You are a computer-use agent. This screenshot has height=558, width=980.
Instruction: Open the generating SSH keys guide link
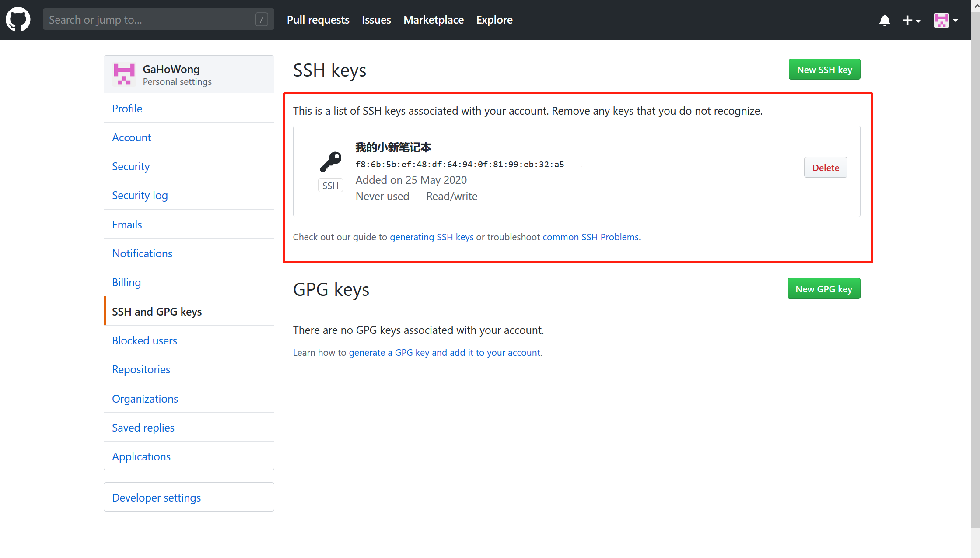coord(431,237)
